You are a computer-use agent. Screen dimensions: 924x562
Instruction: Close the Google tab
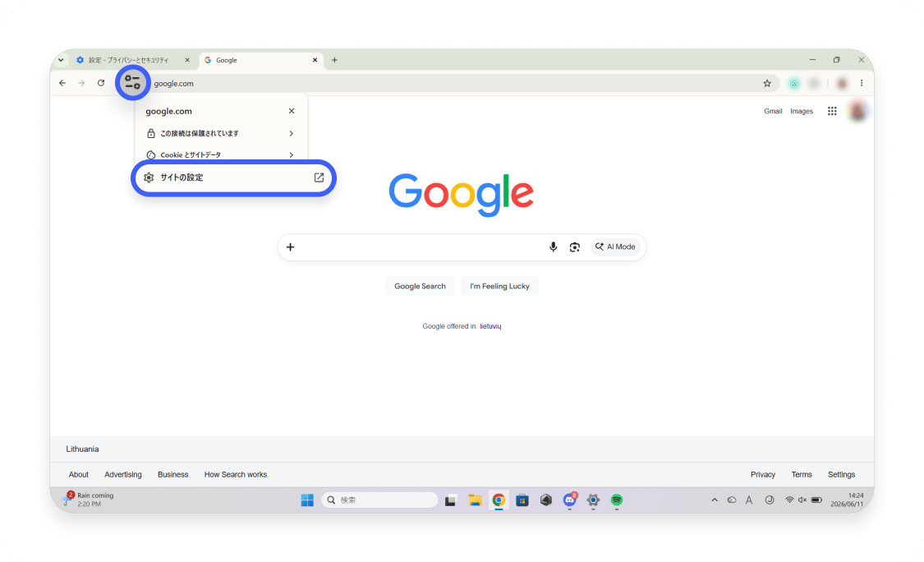pyautogui.click(x=315, y=59)
